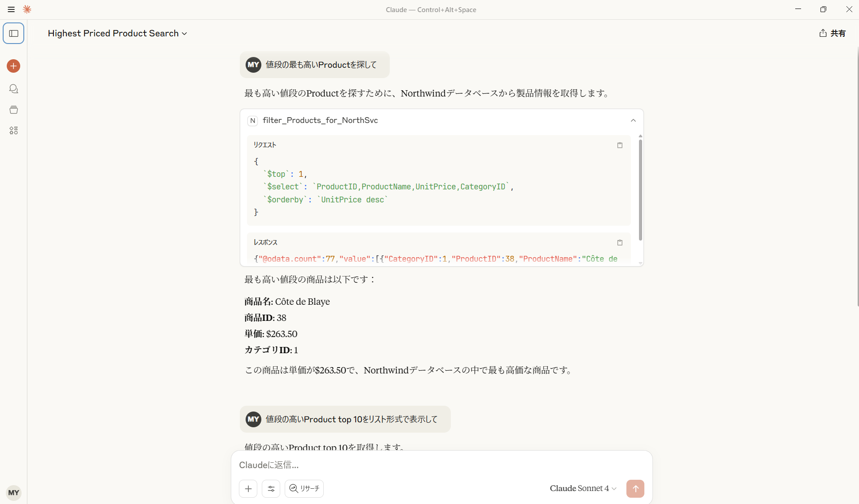Open the projects icon in sidebar

(x=13, y=110)
